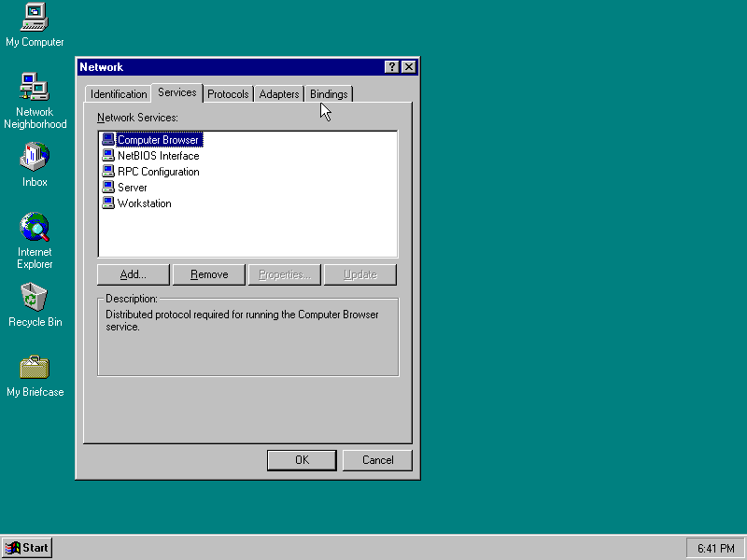Open the Start menu
Image resolution: width=747 pixels, height=560 pixels.
[27, 548]
